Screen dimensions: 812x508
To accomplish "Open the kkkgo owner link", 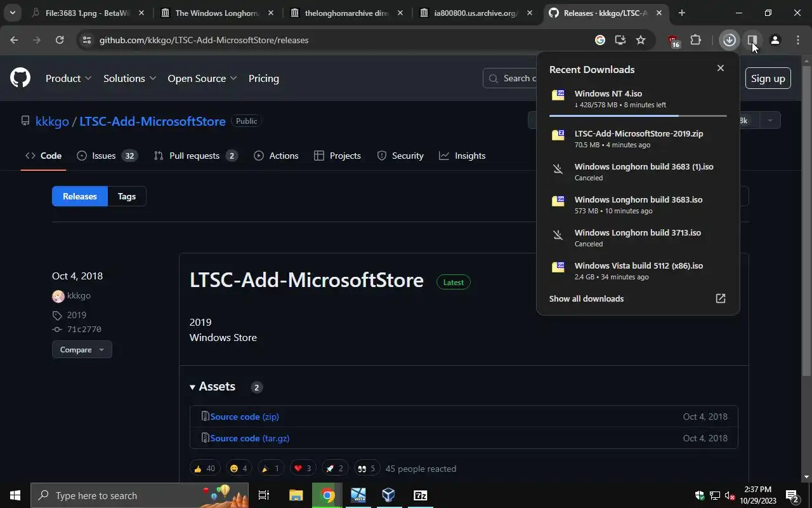I will pos(52,121).
